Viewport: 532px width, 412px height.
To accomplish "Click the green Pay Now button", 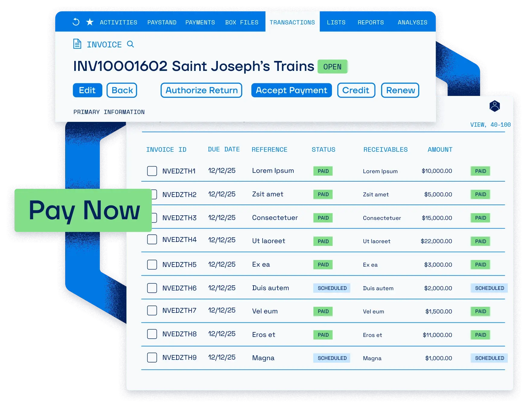I will pyautogui.click(x=83, y=210).
